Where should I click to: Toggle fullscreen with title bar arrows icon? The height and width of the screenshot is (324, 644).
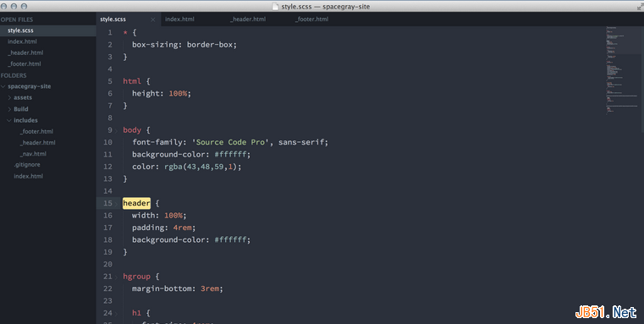point(640,6)
